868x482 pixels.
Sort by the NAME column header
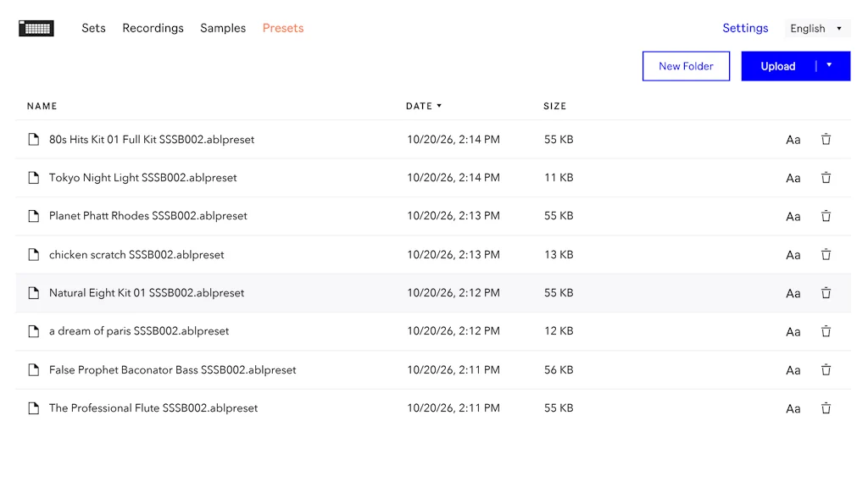pyautogui.click(x=42, y=106)
